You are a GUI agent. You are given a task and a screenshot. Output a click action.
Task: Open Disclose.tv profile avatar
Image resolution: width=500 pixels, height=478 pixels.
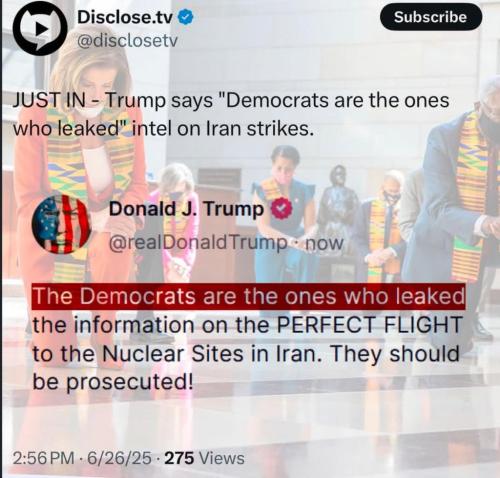(40, 28)
